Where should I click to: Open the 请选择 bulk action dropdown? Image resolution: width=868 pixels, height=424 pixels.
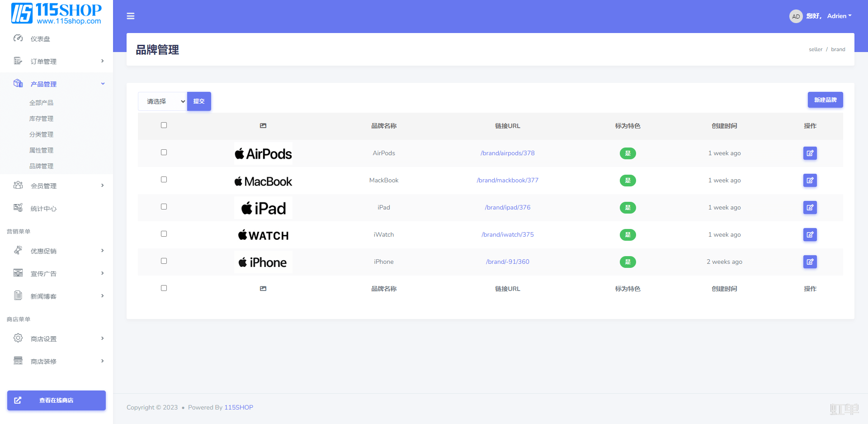(163, 101)
